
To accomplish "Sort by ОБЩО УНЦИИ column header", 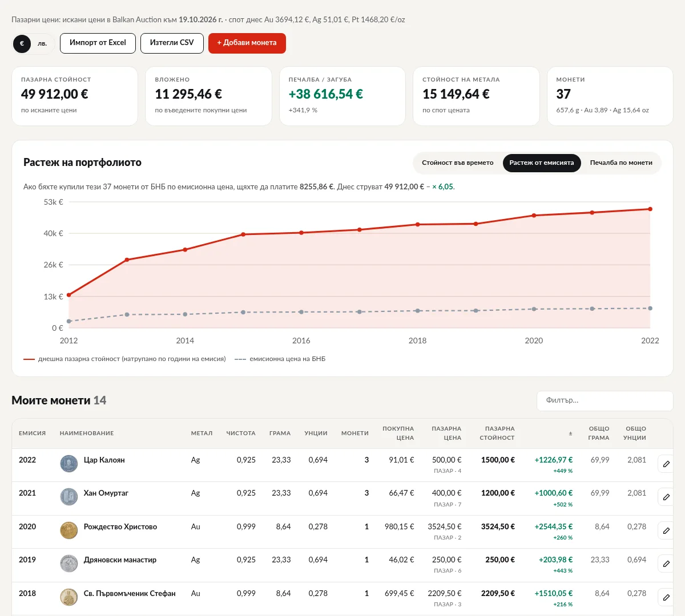I will point(635,433).
